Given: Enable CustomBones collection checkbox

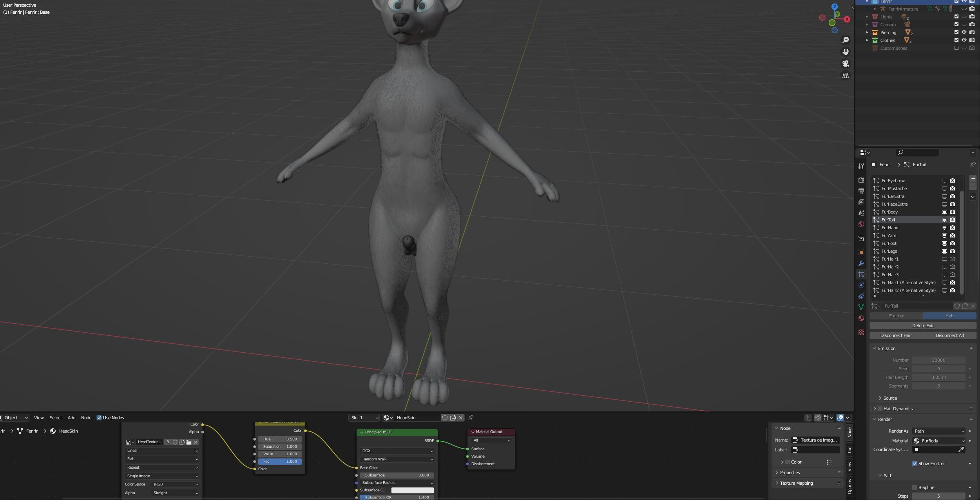Looking at the screenshot, I should (956, 48).
